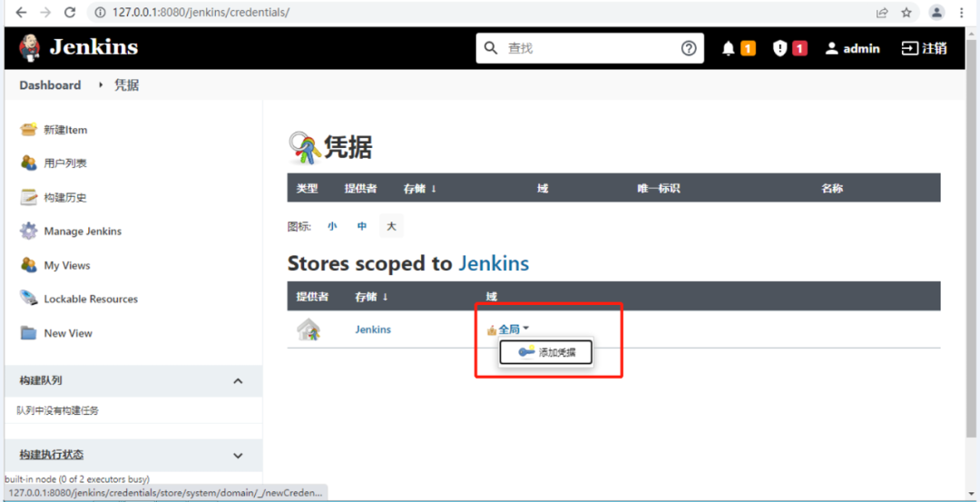Click the 用户列表 people icon
This screenshot has width=980, height=502.
[29, 163]
